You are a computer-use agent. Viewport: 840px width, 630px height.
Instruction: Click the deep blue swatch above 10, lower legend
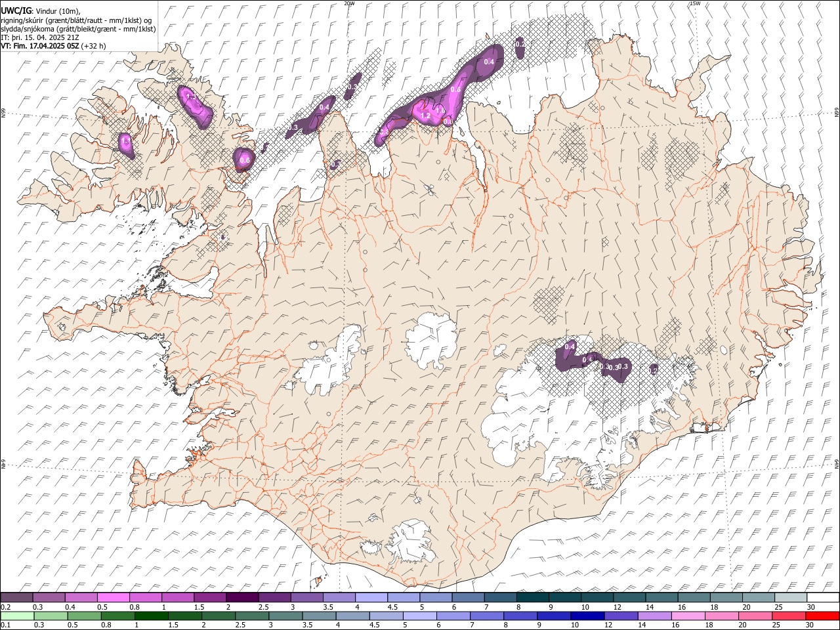(x=587, y=616)
